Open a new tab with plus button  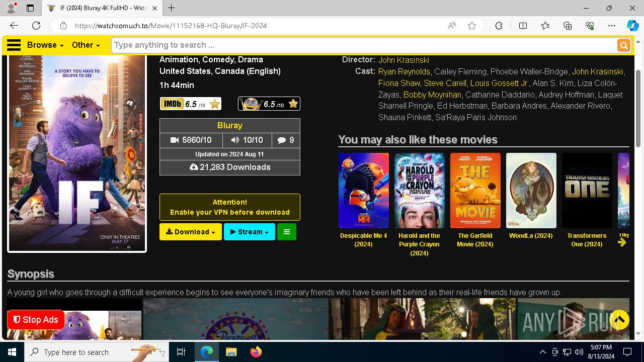[172, 8]
